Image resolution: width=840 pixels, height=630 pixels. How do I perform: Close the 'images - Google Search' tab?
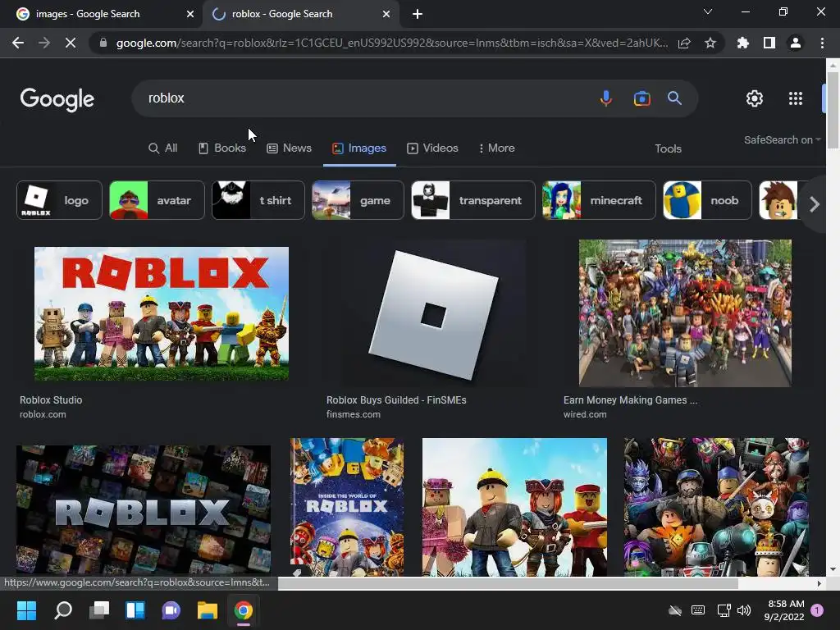190,14
